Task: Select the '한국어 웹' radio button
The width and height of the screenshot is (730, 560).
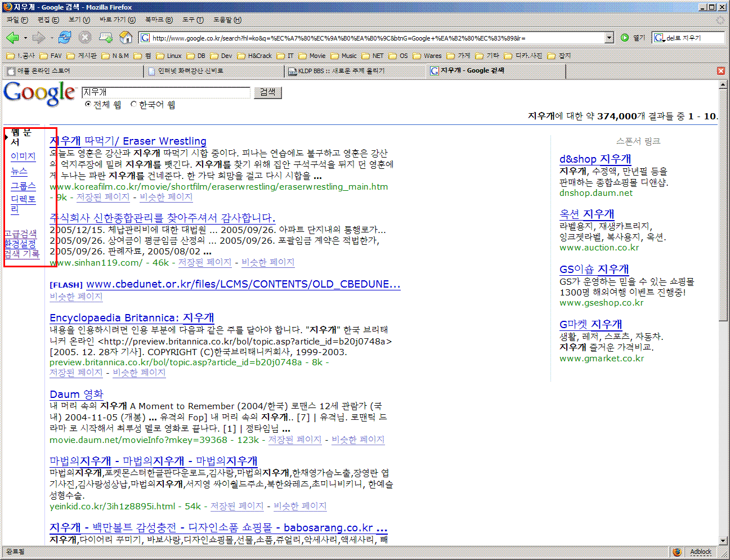Action: (133, 104)
